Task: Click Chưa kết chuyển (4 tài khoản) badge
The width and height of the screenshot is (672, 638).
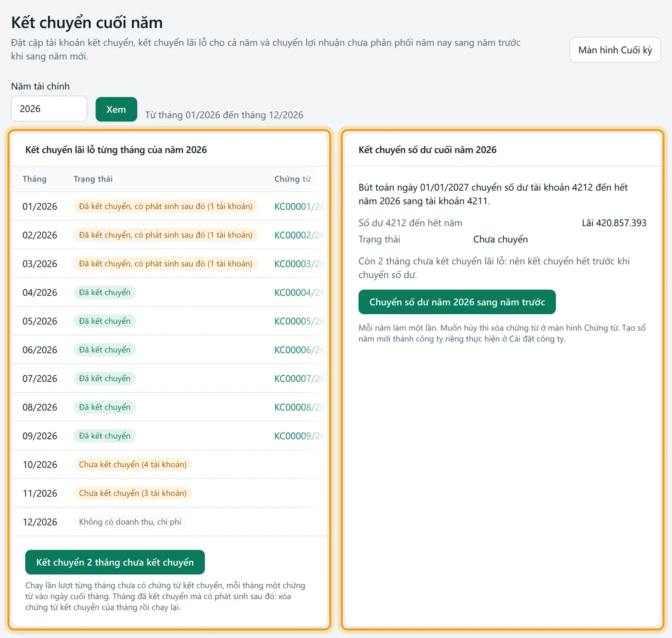Action: point(133,465)
